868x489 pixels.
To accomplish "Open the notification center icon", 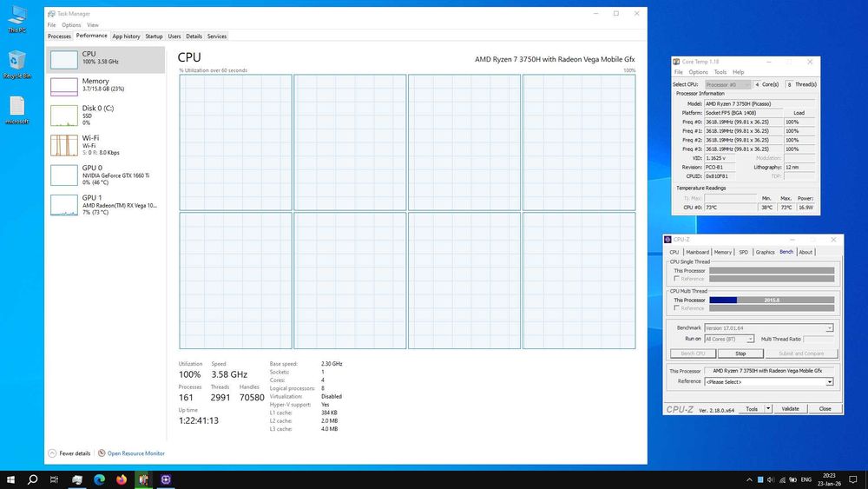I will [x=853, y=479].
